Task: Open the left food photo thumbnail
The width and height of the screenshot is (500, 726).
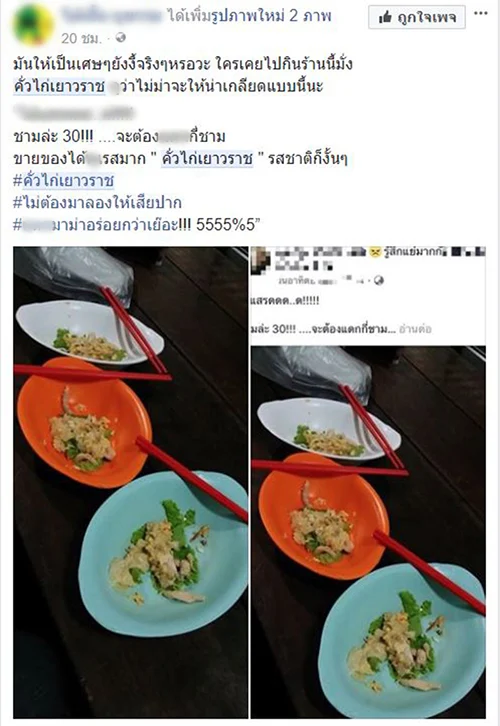Action: pyautogui.click(x=131, y=482)
